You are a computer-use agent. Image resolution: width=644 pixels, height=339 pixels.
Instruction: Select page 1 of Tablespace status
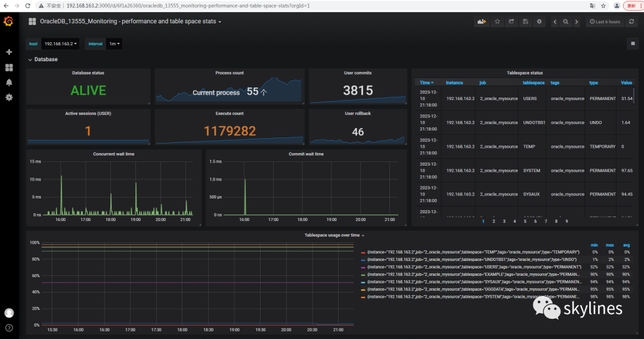[x=484, y=221]
